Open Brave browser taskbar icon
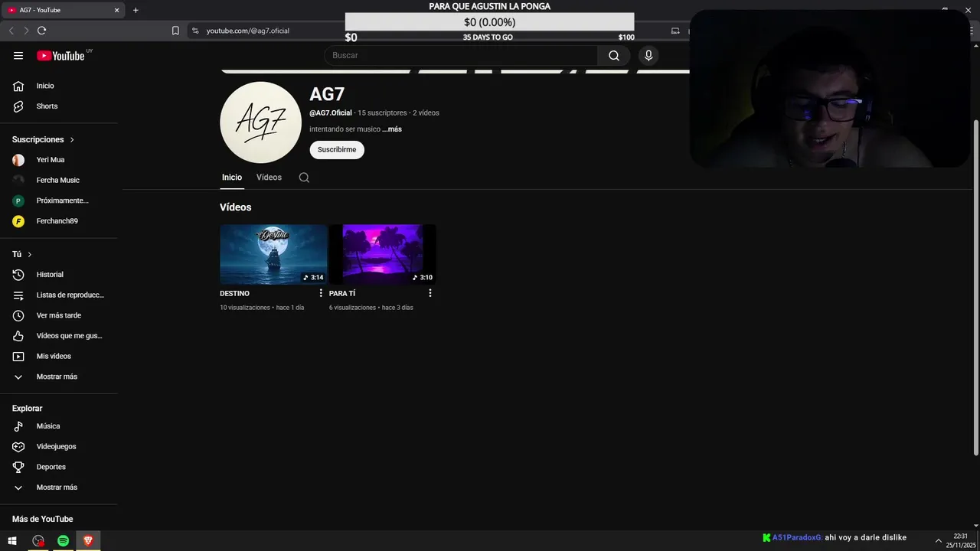Image resolution: width=980 pixels, height=551 pixels. [88, 541]
